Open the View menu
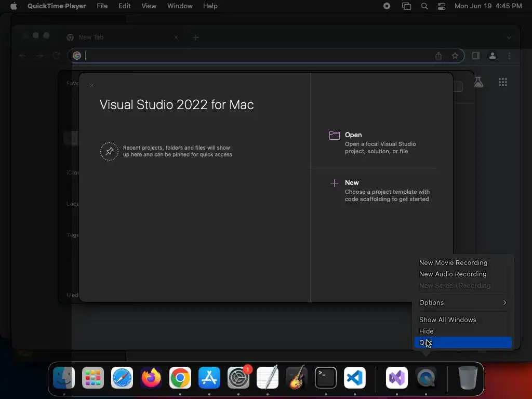Screen dimensions: 532x399 [x=149, y=6]
